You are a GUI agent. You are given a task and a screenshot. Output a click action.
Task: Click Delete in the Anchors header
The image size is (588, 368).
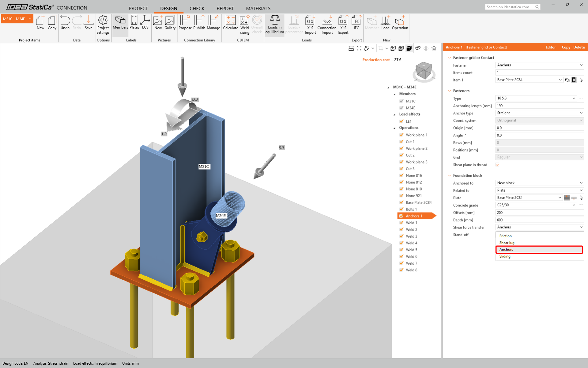[579, 47]
